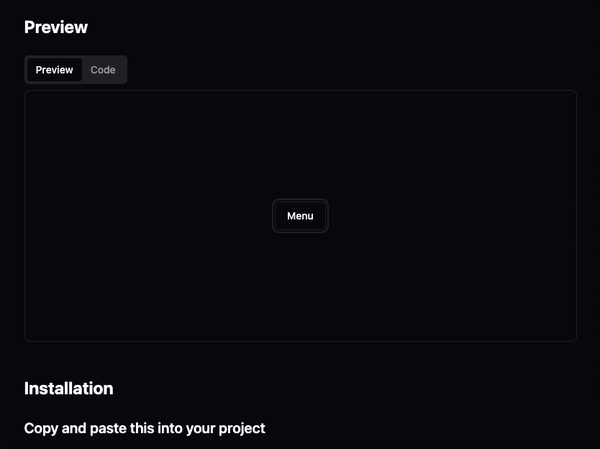Switch to the Code tab
600x449 pixels.
click(103, 70)
